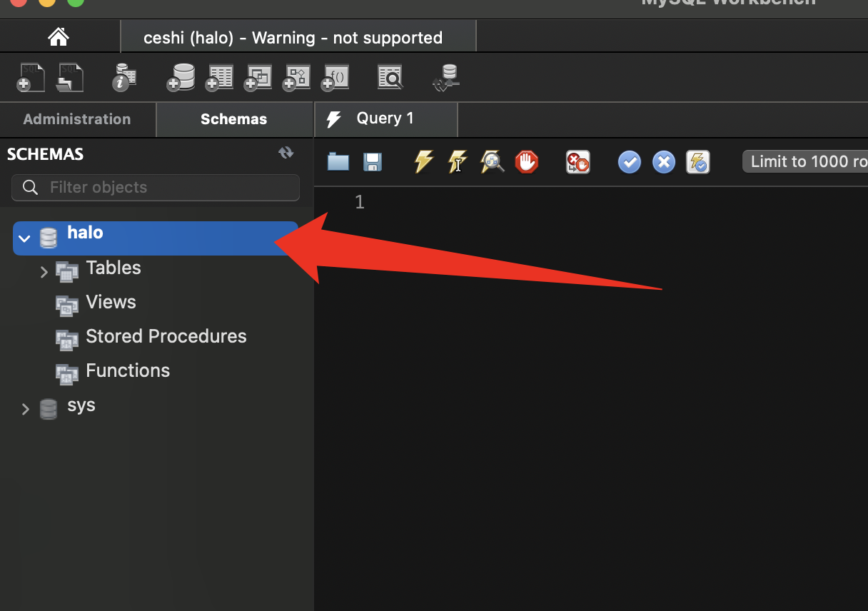Click the Explain query magnifier icon
The height and width of the screenshot is (611, 868).
pos(492,162)
